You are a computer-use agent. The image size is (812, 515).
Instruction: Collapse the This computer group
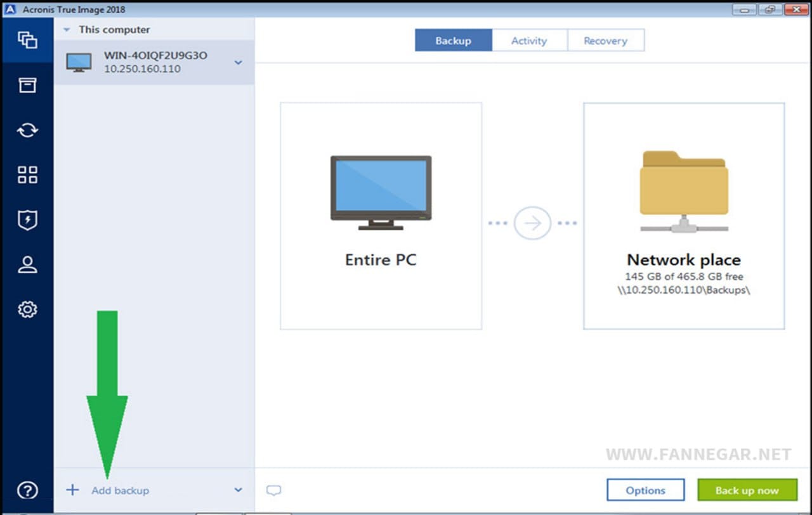point(67,30)
